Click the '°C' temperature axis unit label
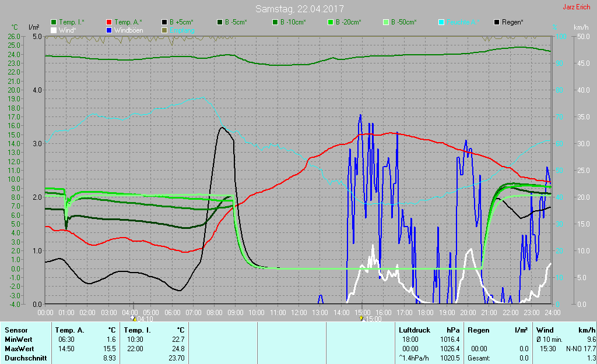 15,27
